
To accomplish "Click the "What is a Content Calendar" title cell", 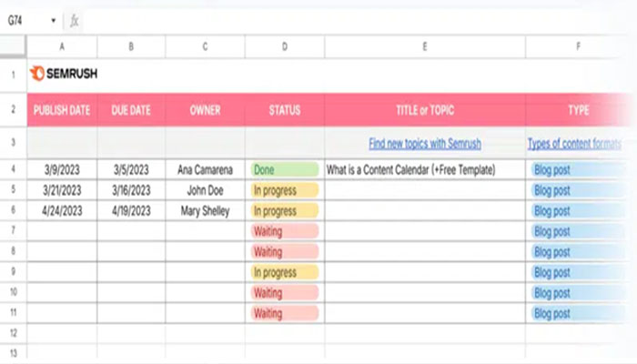I will coord(410,169).
